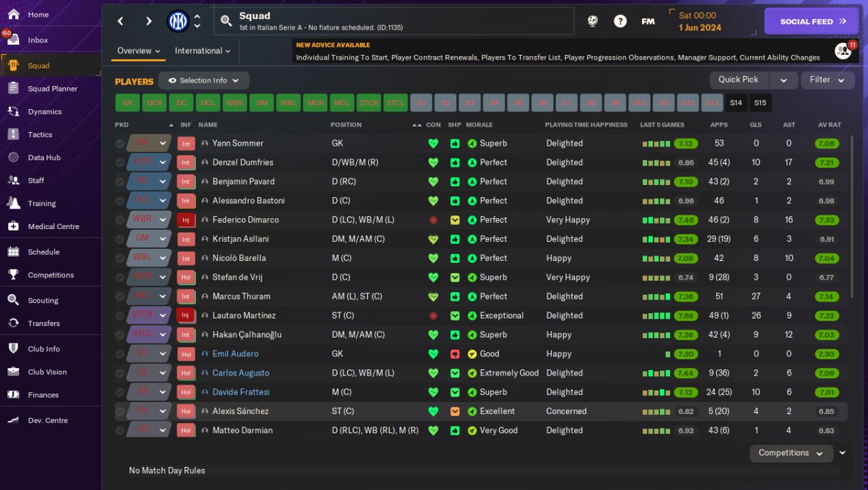868x490 pixels.
Task: Open the Data Hub icon
Action: click(14, 158)
